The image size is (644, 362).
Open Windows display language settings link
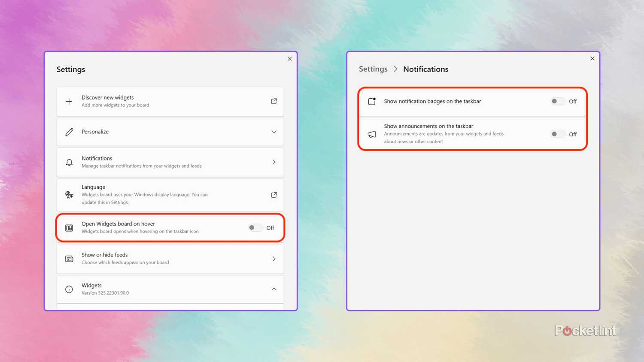click(x=274, y=195)
